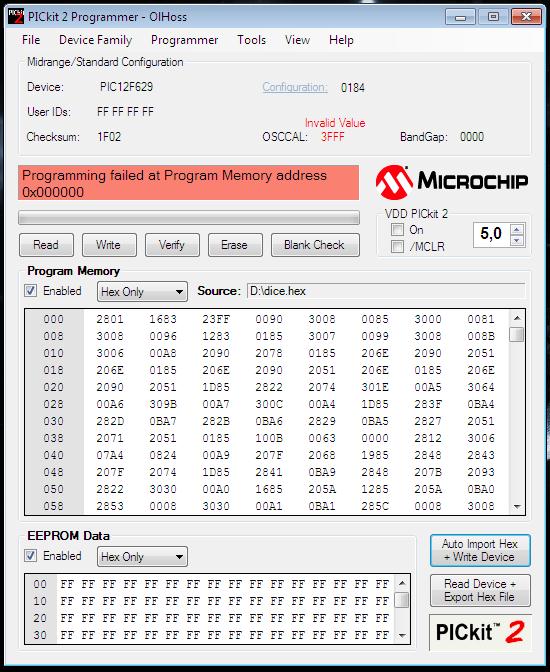
Task: Click Auto Import Hex + Write Device
Action: tap(480, 551)
